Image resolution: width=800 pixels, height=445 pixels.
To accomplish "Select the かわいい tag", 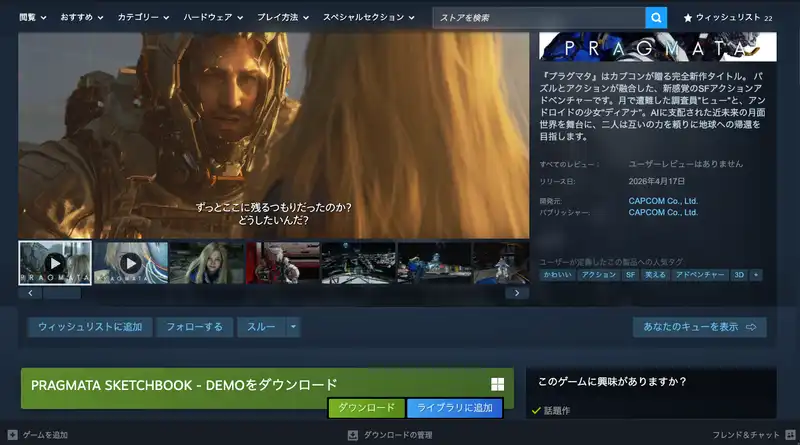I will [x=557, y=275].
